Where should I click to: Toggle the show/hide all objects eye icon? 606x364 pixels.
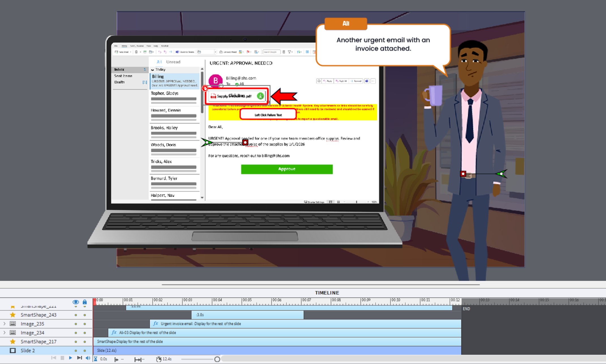76,302
